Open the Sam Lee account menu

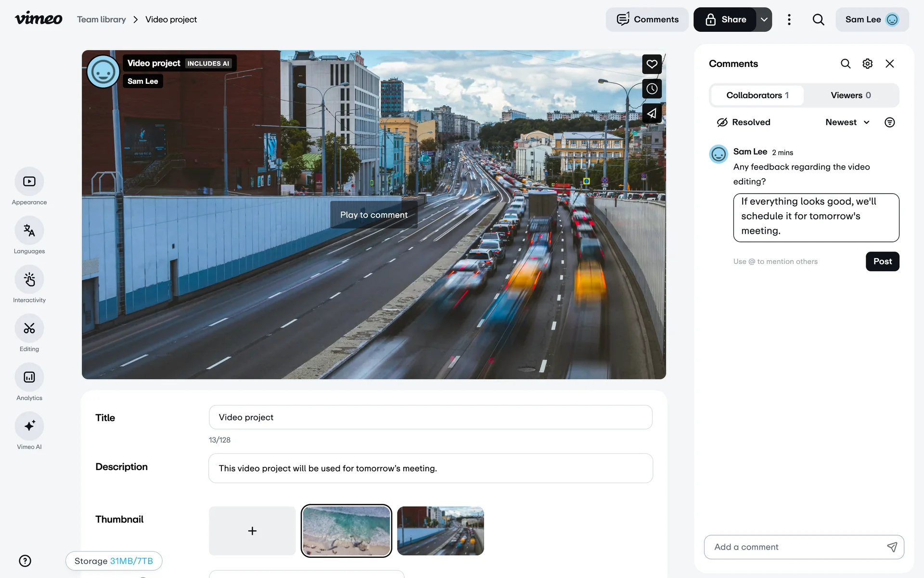(x=872, y=20)
